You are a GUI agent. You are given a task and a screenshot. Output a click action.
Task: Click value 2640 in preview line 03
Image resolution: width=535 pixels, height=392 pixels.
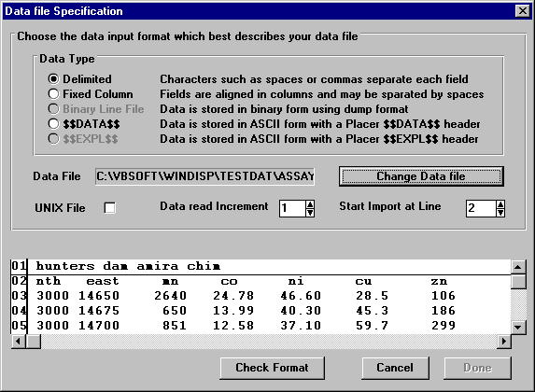[x=170, y=296]
